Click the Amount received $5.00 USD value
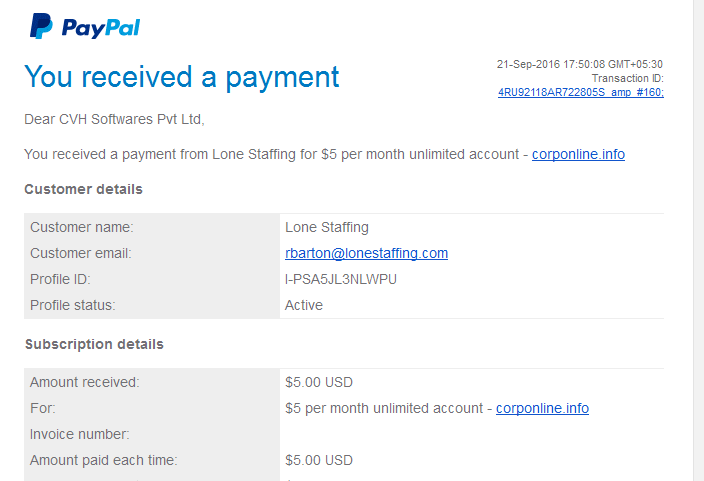Image resolution: width=704 pixels, height=481 pixels. point(319,382)
